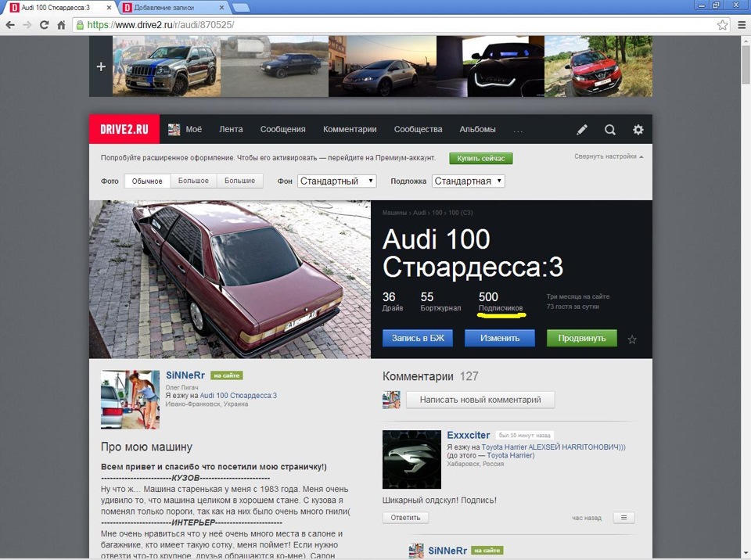
Task: Click the Изменить button
Action: (500, 338)
